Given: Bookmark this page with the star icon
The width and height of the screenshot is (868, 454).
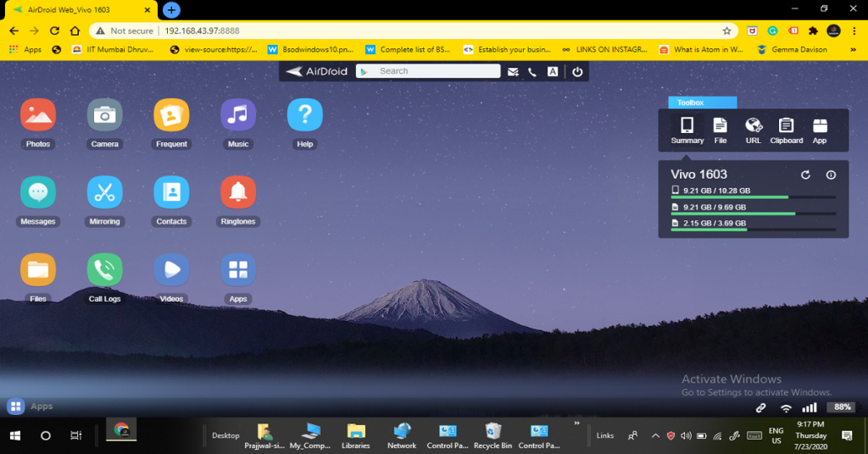Looking at the screenshot, I should coord(726,31).
